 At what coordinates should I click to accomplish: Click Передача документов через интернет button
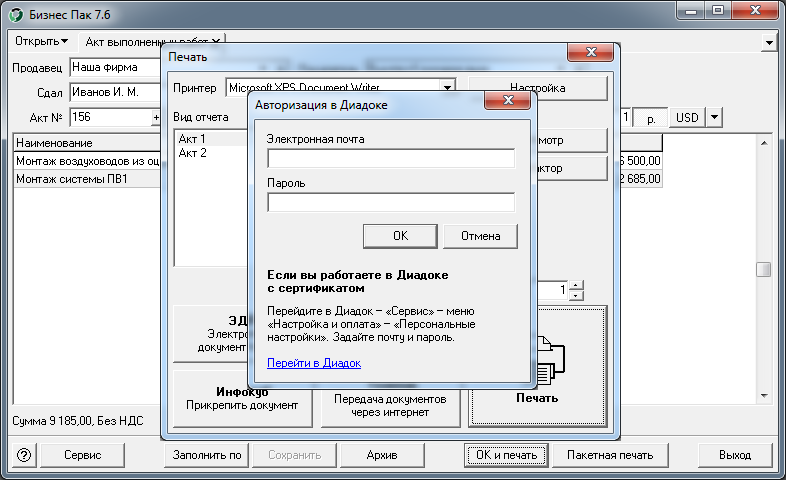[390, 406]
